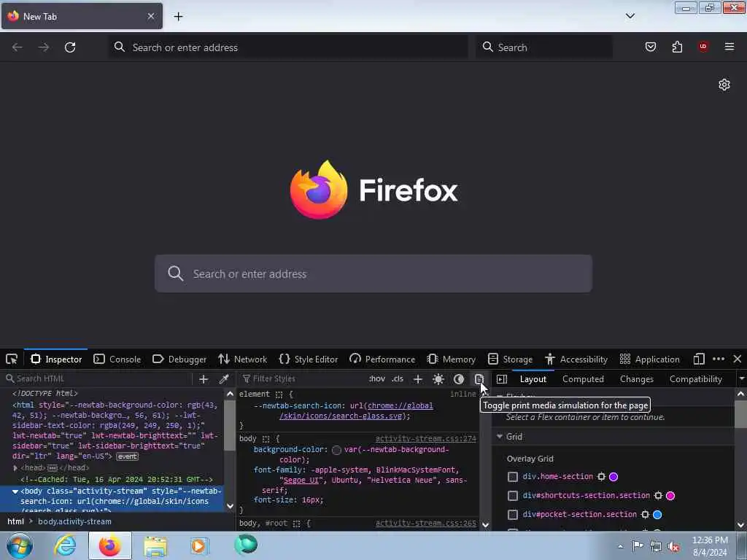Screen dimensions: 747x560
Task: Open the activity-stream.css:274 source link
Action: click(425, 439)
